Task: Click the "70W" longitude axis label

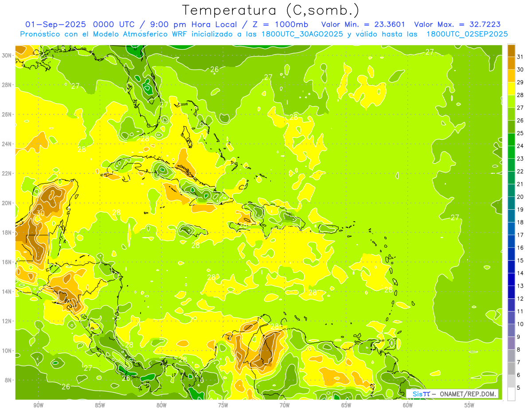Action: pos(285,405)
